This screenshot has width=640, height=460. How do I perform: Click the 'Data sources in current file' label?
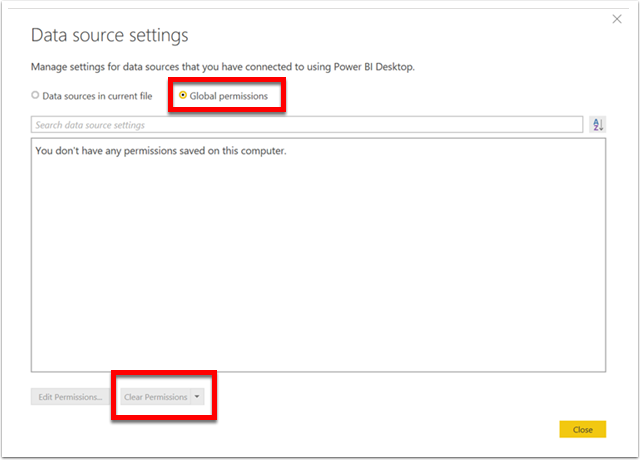97,96
